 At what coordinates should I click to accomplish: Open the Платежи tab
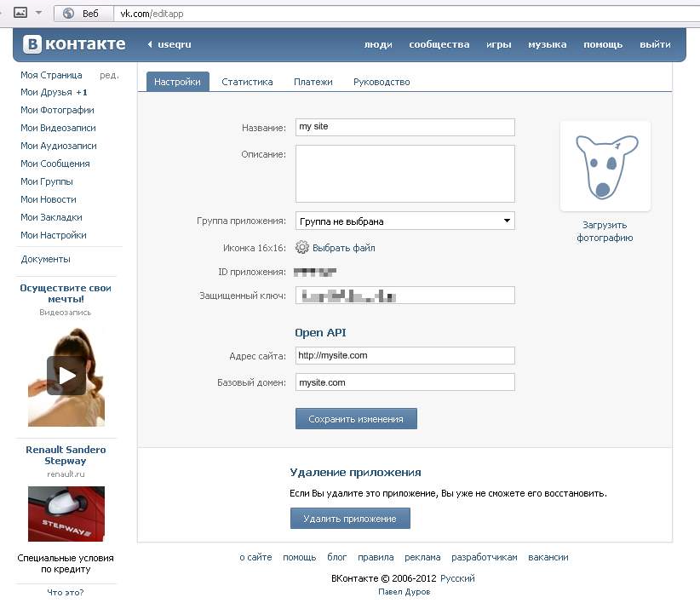[x=313, y=82]
